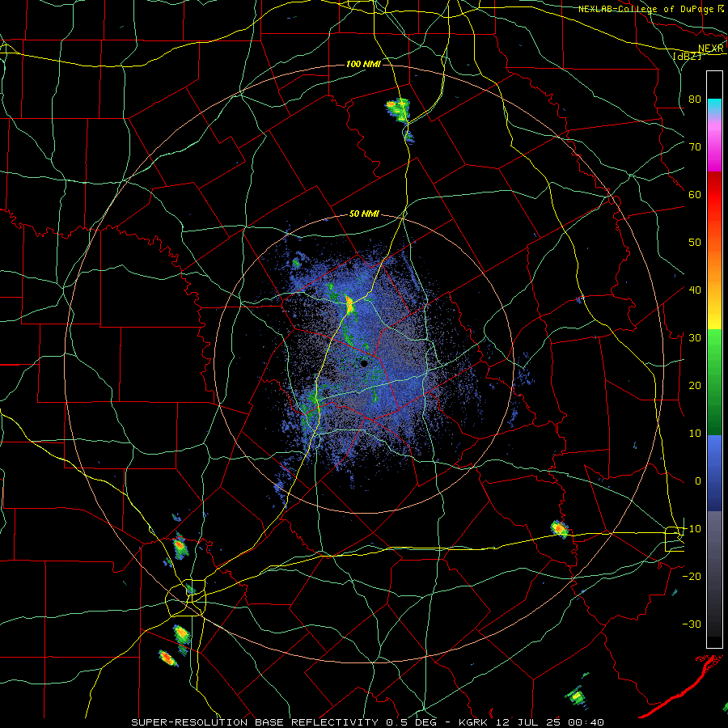The height and width of the screenshot is (728, 728).
Task: Click the storm cell beside the 100 NMI label
Action: click(x=398, y=109)
